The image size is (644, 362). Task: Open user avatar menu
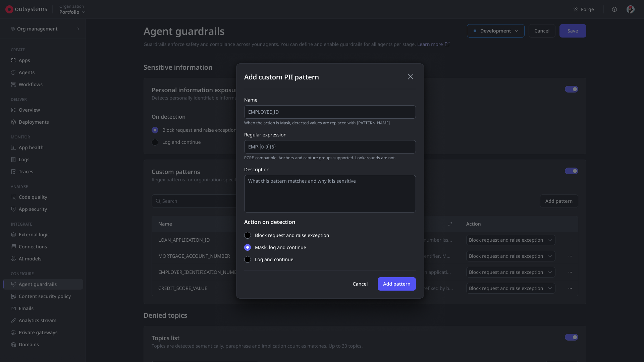(631, 9)
